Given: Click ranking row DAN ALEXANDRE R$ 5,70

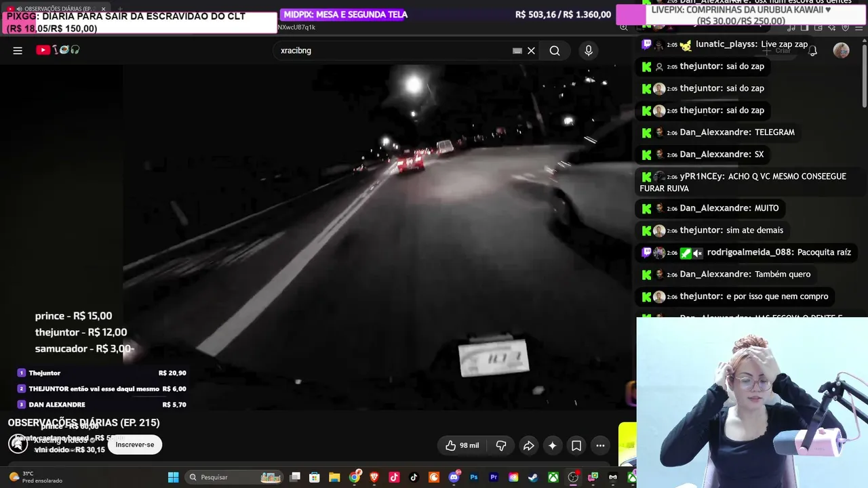Looking at the screenshot, I should point(102,405).
